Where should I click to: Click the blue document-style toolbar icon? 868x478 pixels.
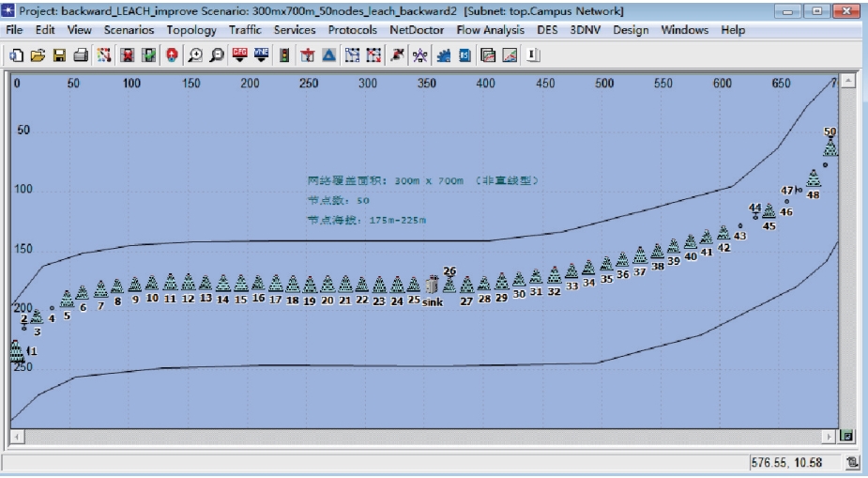pos(465,55)
